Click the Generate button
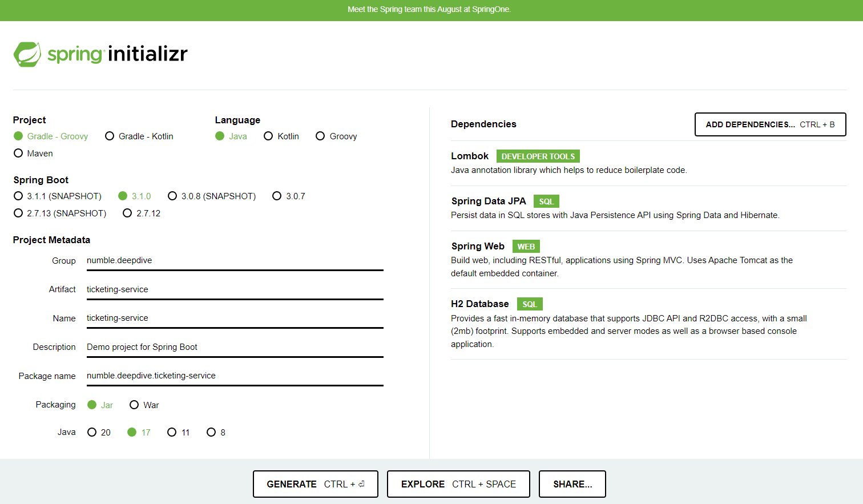 [316, 484]
